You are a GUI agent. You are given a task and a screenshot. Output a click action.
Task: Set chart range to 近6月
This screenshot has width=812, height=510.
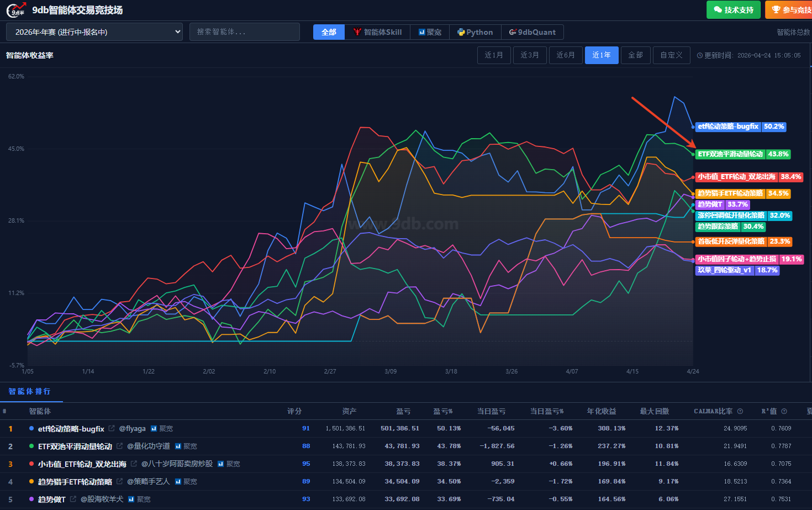coord(566,55)
